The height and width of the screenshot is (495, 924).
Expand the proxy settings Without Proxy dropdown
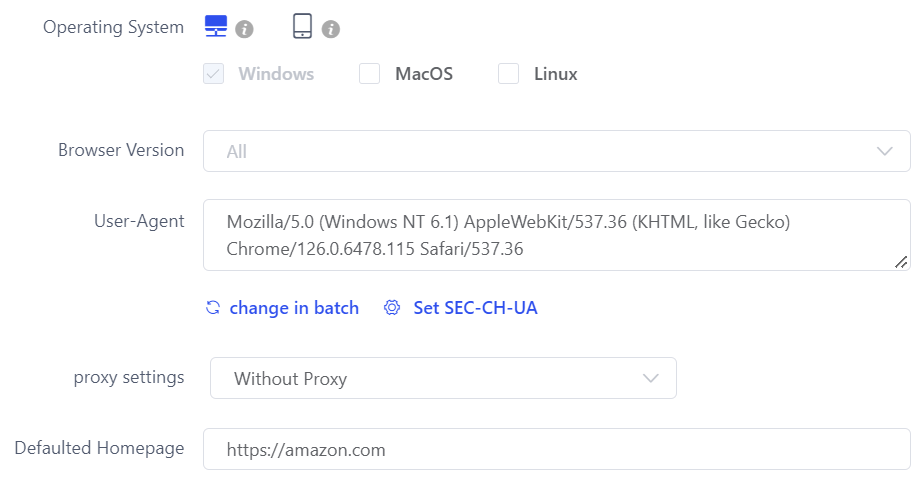(x=443, y=378)
